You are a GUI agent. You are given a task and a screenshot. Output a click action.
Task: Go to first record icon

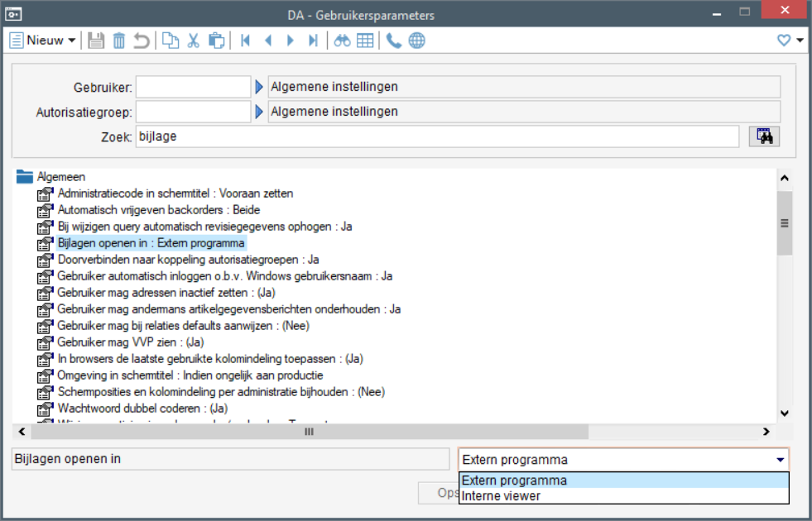pos(245,41)
